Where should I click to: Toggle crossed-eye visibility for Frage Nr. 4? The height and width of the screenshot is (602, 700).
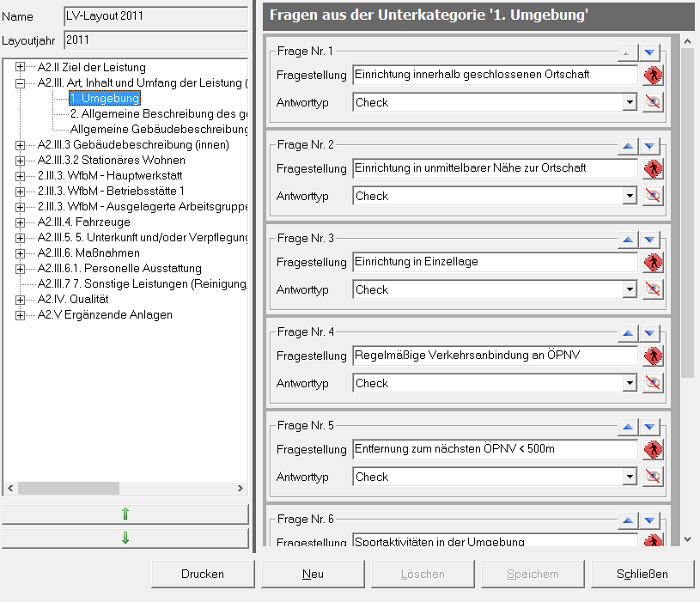[654, 384]
